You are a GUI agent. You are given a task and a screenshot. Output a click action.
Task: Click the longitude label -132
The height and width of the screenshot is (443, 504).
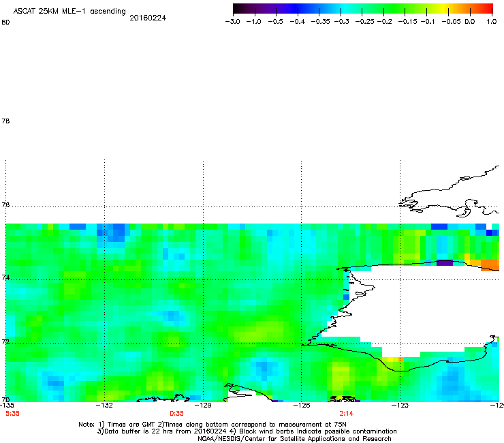(104, 406)
